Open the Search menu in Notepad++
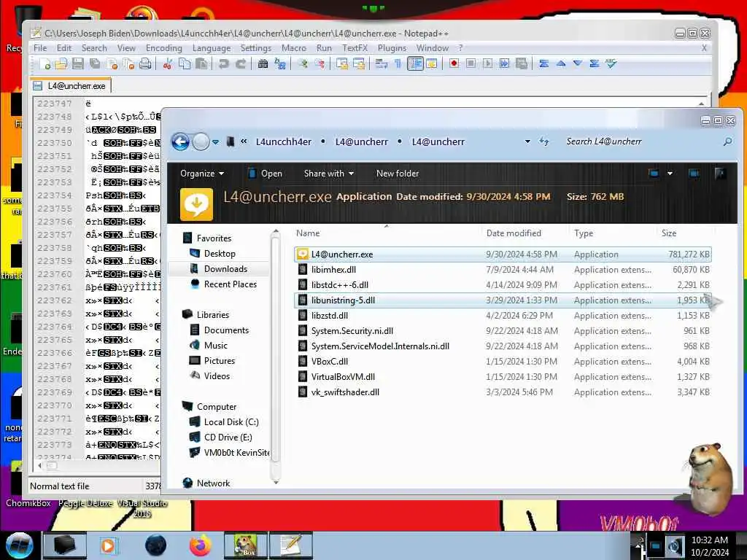Viewport: 747px width, 560px height. click(94, 48)
